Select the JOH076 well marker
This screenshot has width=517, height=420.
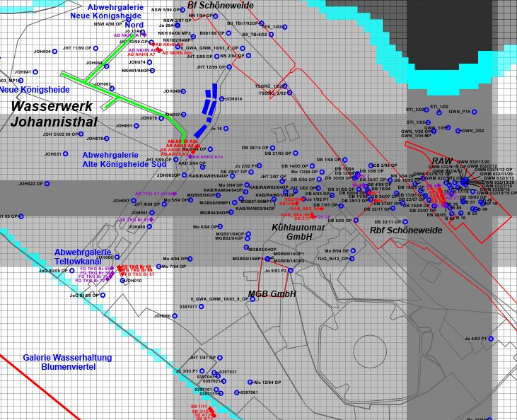(107, 139)
